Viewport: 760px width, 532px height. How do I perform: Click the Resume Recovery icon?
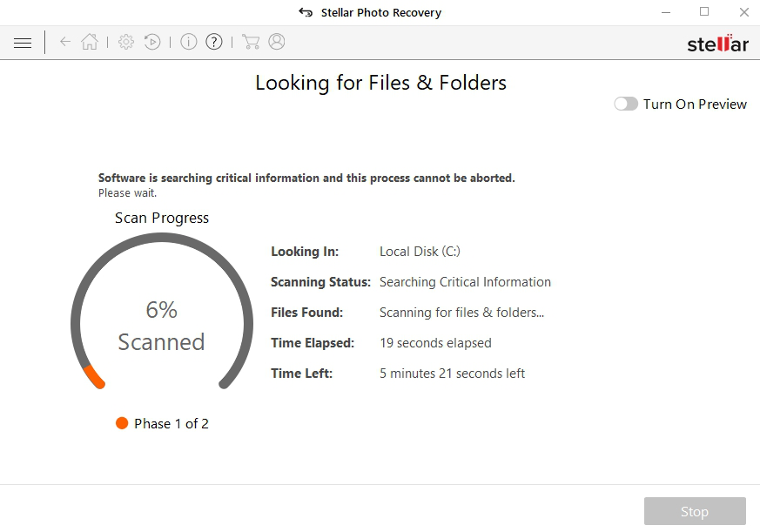pos(152,42)
